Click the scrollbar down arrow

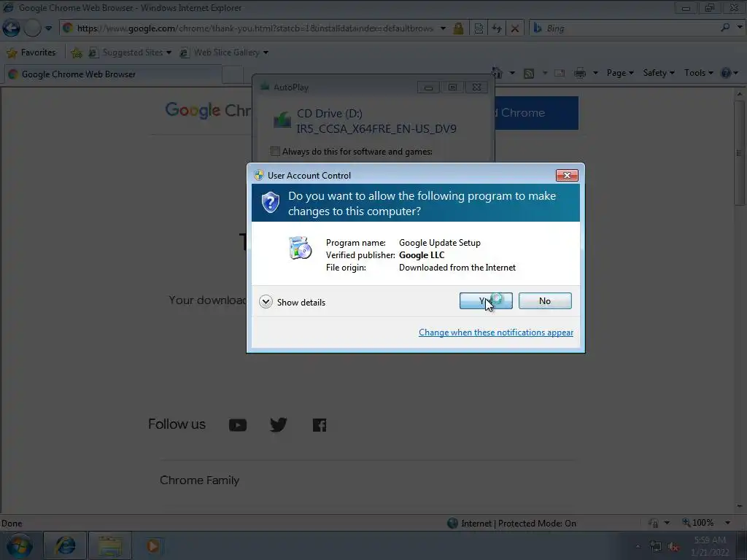point(740,507)
